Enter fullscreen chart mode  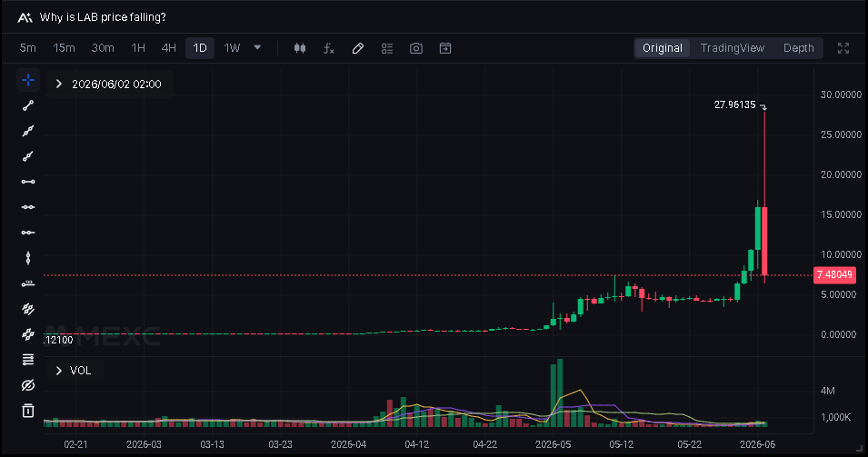(x=843, y=48)
